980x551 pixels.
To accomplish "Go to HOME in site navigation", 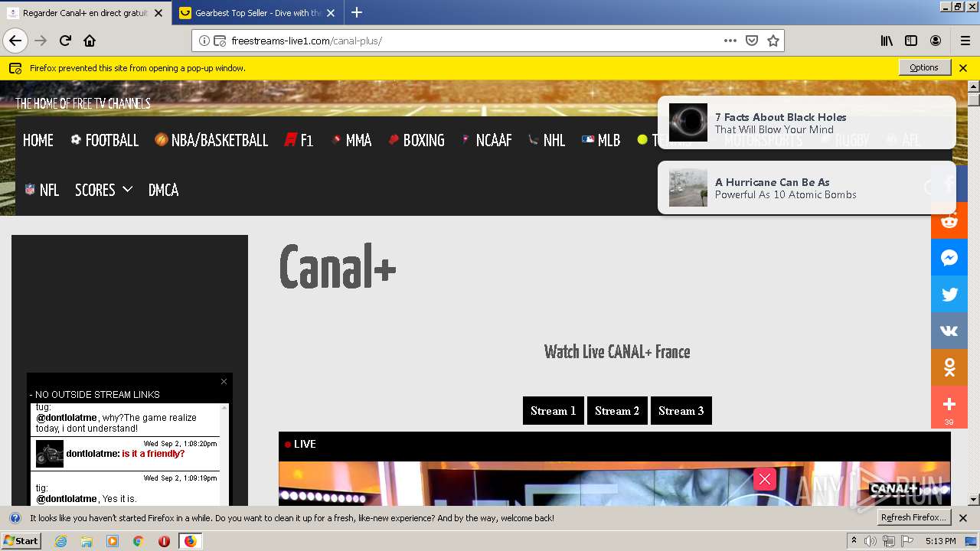I will pos(38,140).
